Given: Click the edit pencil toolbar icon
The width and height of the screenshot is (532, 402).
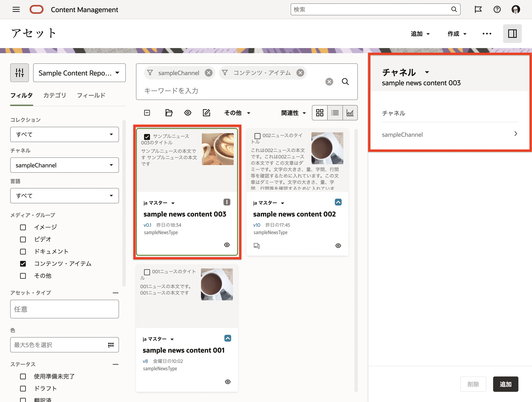Looking at the screenshot, I should pyautogui.click(x=206, y=113).
